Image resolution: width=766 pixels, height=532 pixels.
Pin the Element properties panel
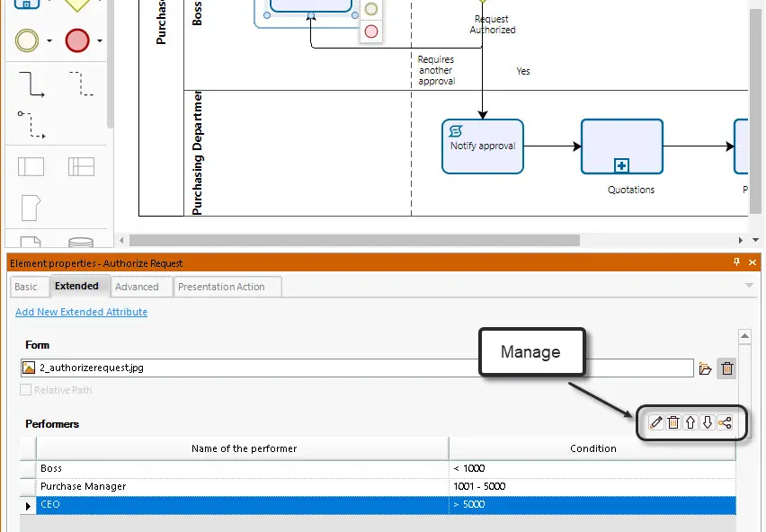point(736,262)
